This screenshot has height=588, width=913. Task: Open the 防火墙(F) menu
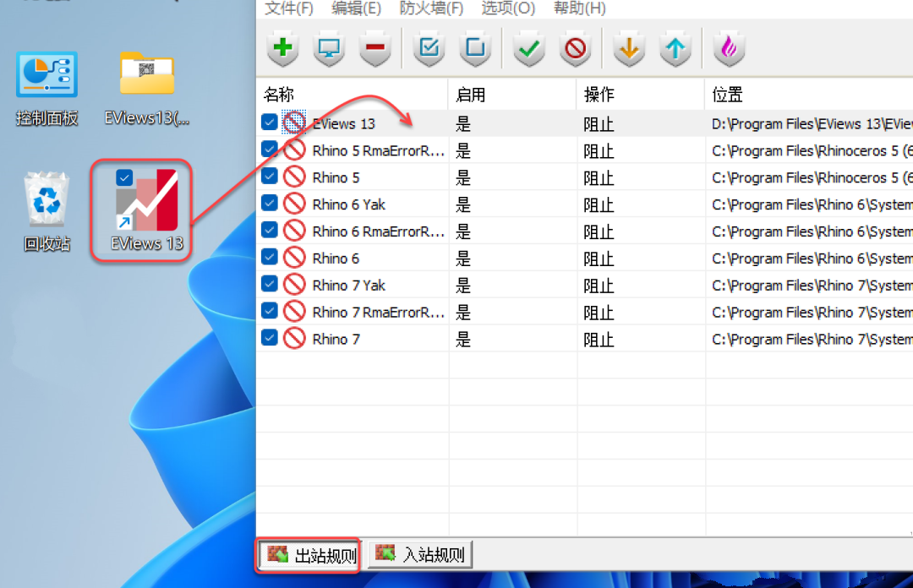431,8
